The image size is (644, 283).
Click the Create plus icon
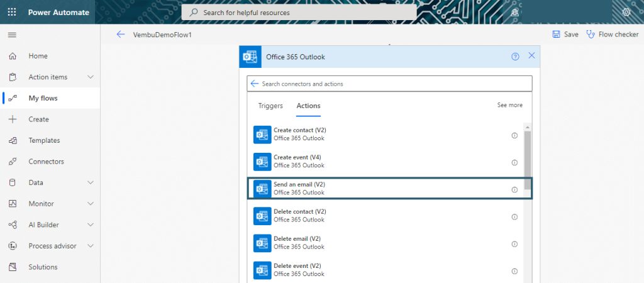pos(13,119)
